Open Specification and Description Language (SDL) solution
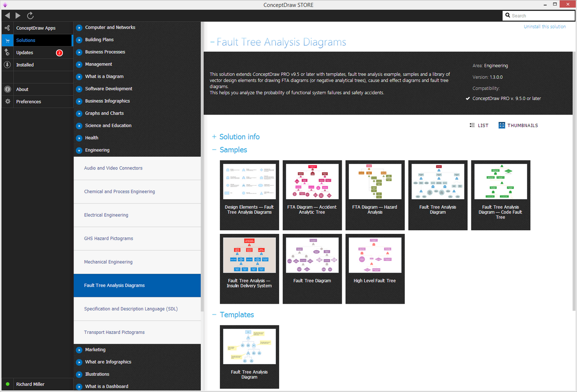Image resolution: width=577 pixels, height=392 pixels. tap(137, 309)
